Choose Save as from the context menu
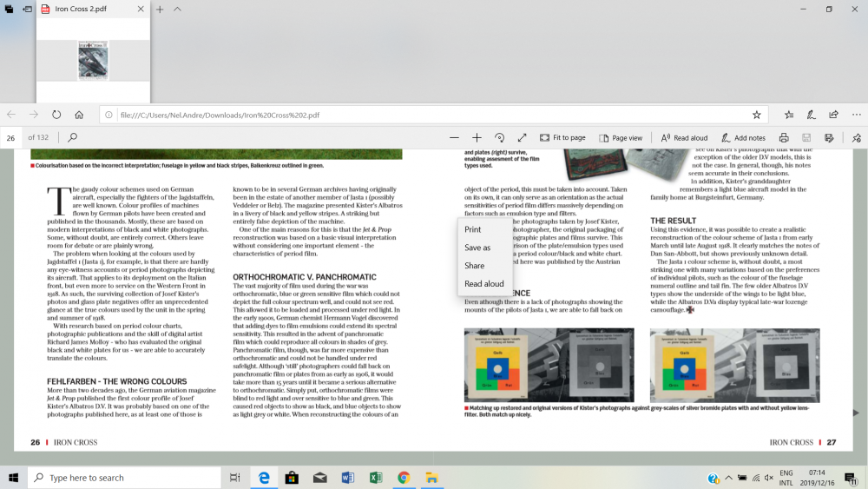Viewport: 868px width, 489px height. (485, 248)
